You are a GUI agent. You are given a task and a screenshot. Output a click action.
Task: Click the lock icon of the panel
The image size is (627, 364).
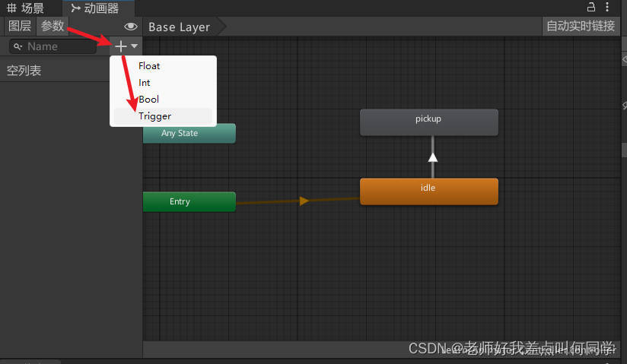pyautogui.click(x=591, y=7)
